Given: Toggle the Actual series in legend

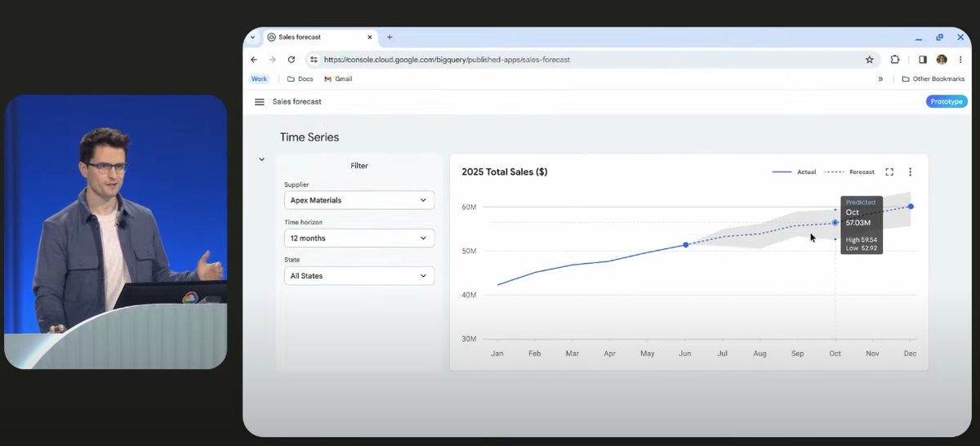Looking at the screenshot, I should (794, 172).
